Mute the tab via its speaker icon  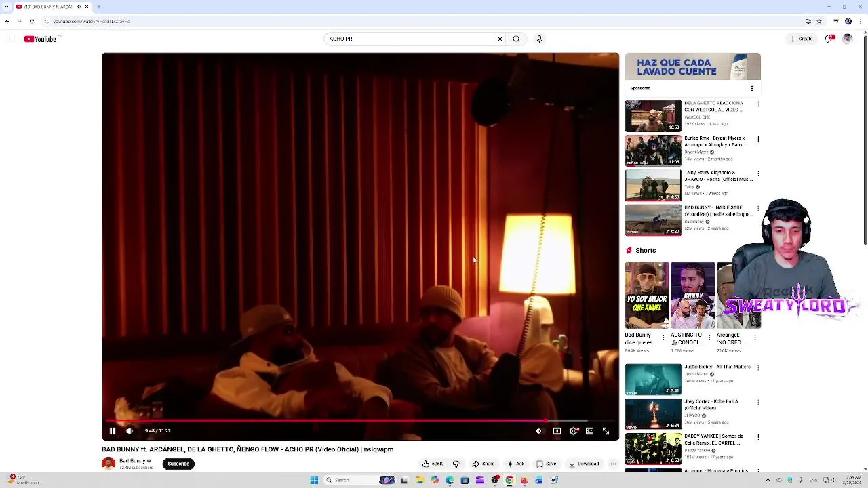point(78,7)
